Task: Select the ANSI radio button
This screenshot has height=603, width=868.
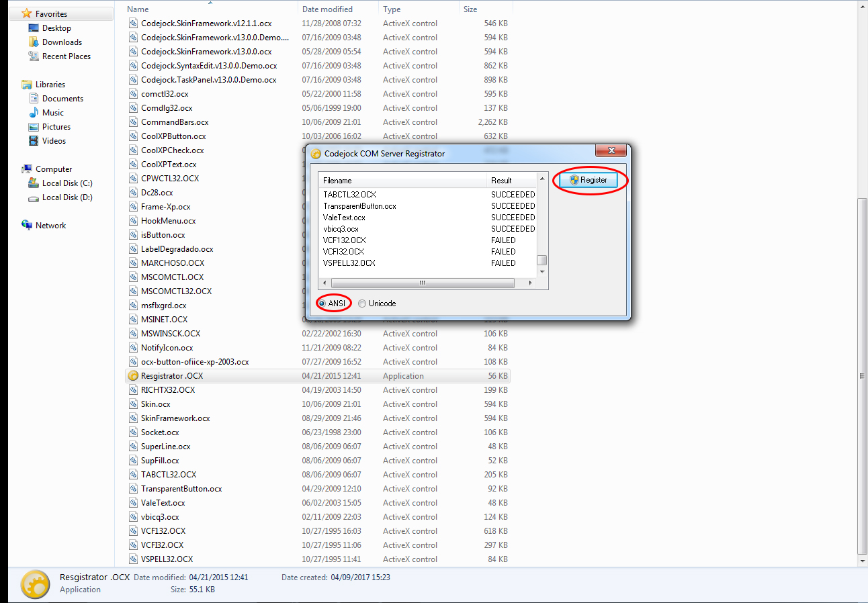Action: coord(322,304)
